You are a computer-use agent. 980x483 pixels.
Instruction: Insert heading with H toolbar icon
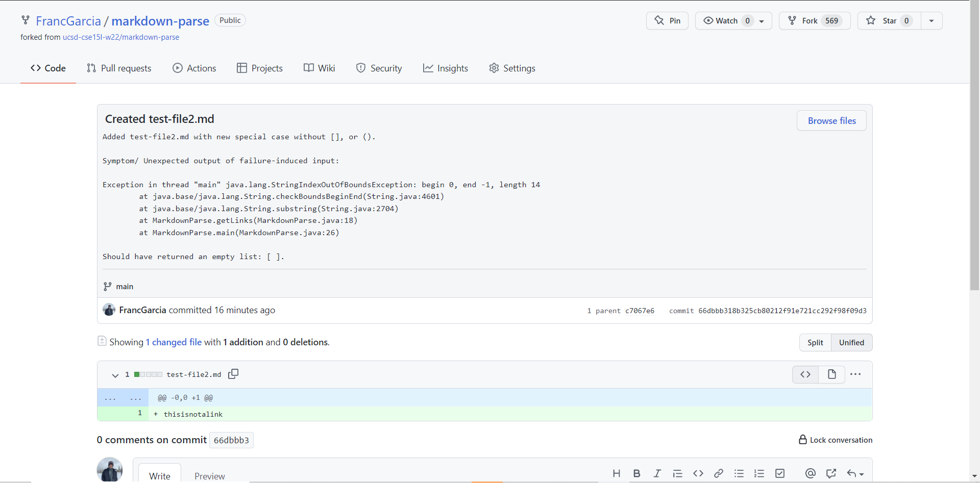coord(617,473)
